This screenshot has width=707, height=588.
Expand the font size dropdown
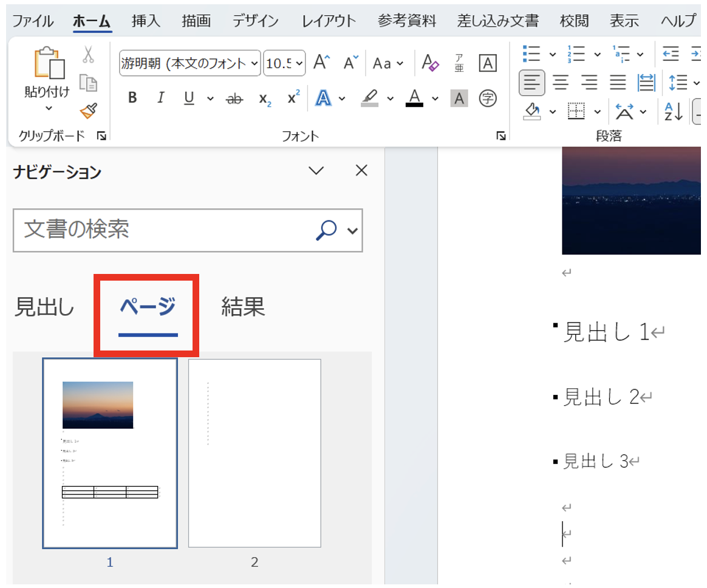pyautogui.click(x=299, y=64)
